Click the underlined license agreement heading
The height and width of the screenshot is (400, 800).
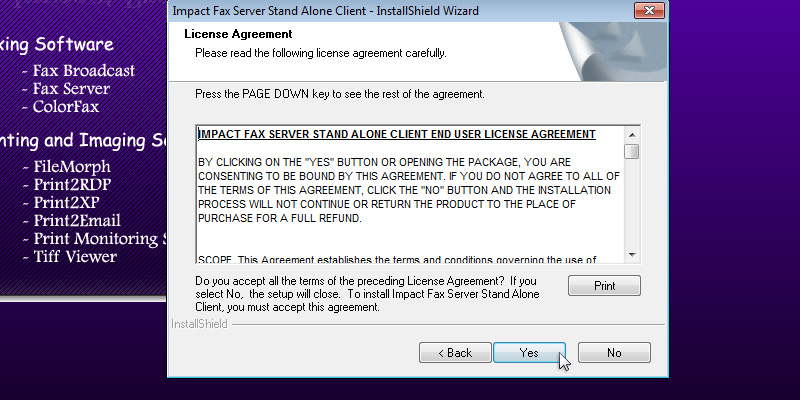tap(397, 134)
